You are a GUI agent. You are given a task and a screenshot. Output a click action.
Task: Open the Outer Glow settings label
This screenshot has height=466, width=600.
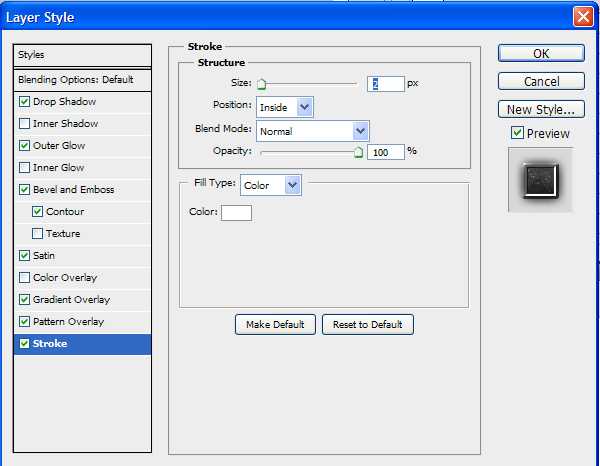click(59, 146)
